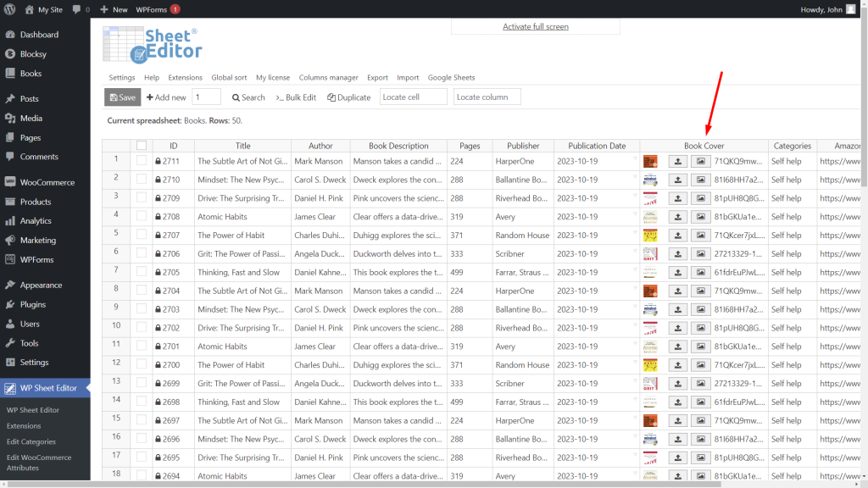The image size is (868, 488).
Task: Check the row 3 checkbox
Action: pyautogui.click(x=142, y=197)
